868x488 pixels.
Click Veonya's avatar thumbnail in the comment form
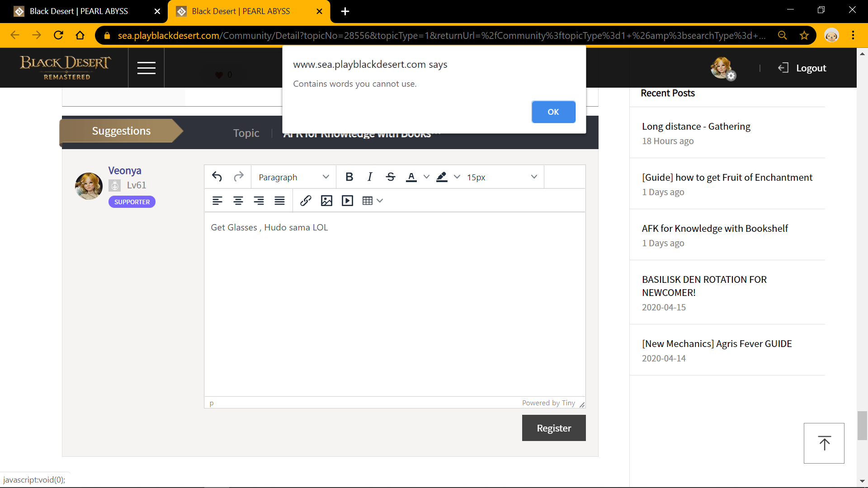(89, 186)
